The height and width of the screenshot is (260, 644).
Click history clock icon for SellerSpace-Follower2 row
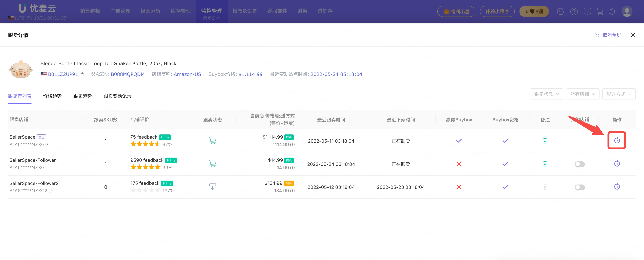tap(617, 187)
